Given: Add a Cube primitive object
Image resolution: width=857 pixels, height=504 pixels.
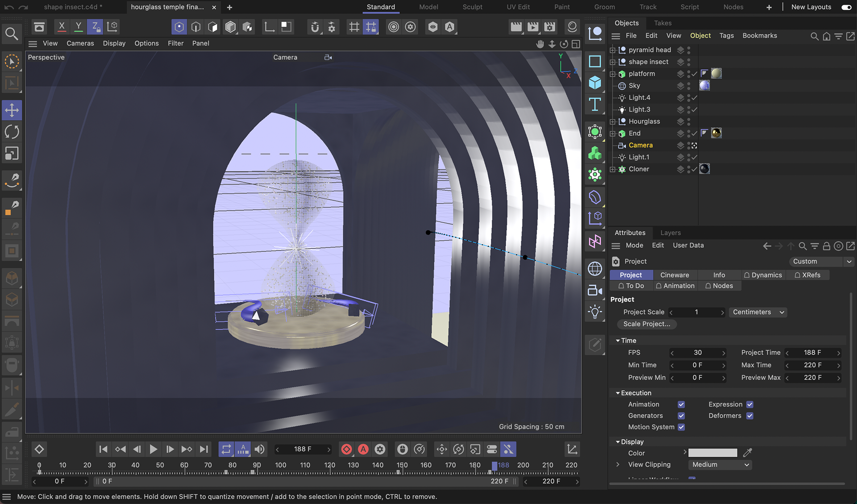Looking at the screenshot, I should tap(595, 83).
